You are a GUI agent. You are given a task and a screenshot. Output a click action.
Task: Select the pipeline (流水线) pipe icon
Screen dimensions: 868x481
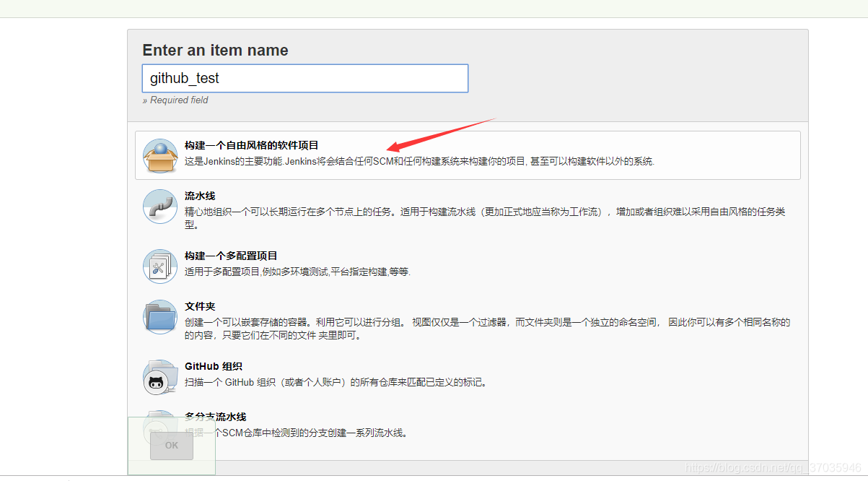pos(159,207)
